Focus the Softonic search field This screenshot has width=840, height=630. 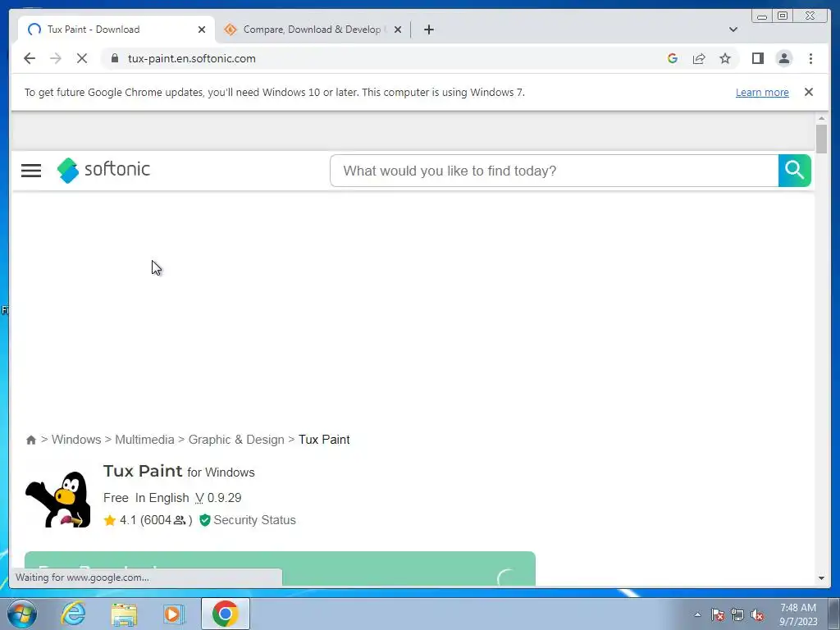tap(555, 171)
